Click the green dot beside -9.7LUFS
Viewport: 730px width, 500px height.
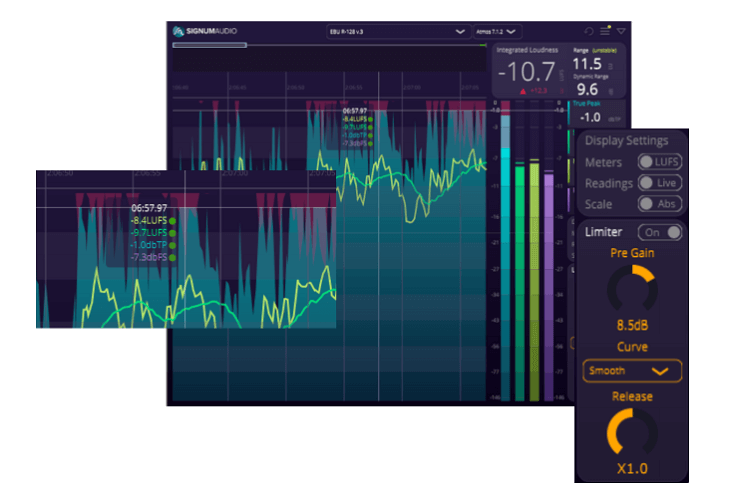point(173,232)
